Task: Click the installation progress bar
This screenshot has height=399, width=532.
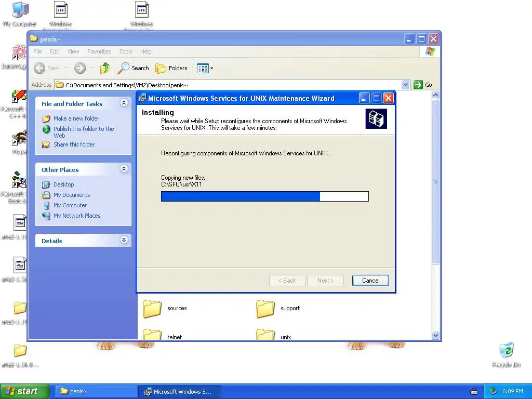Action: 264,196
